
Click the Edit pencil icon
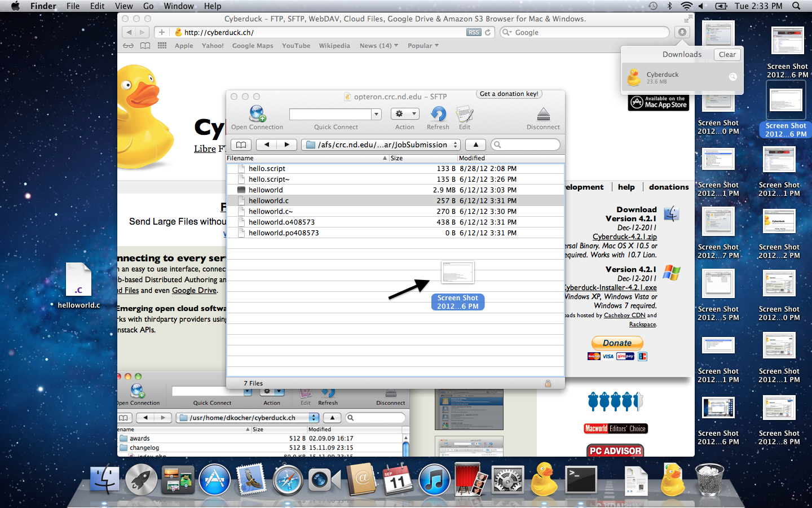465,115
